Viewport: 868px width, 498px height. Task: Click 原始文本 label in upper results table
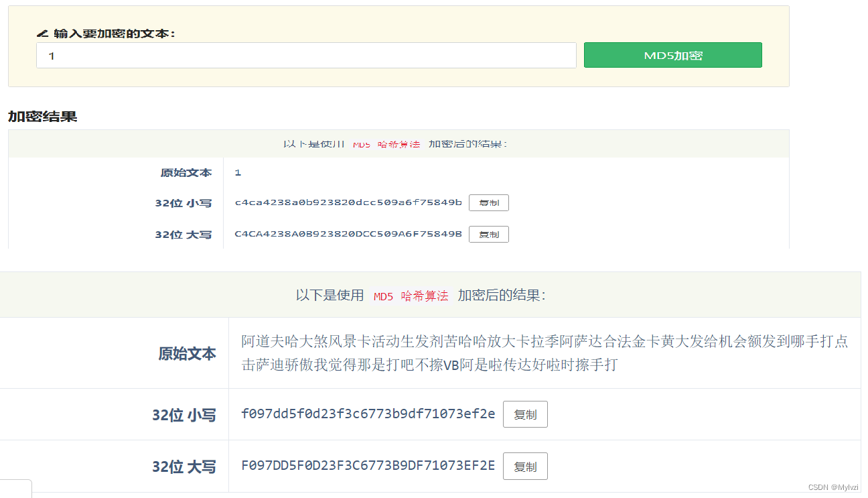click(x=186, y=173)
